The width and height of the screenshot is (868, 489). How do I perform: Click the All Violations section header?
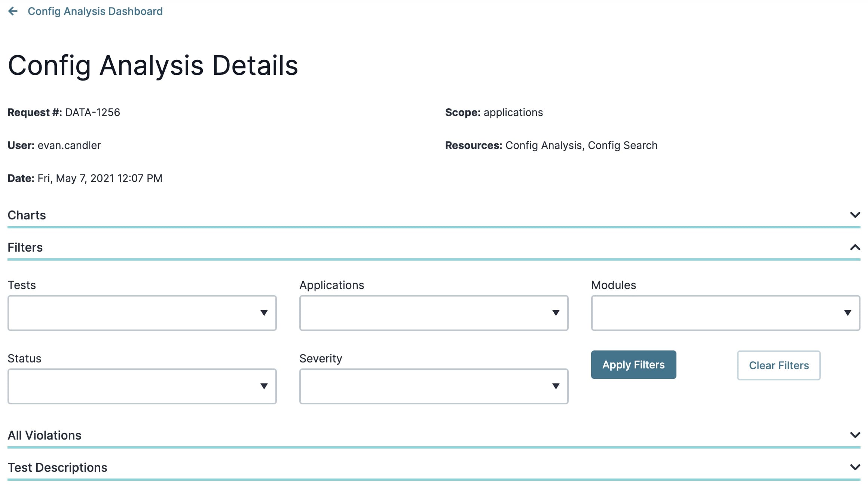[434, 435]
